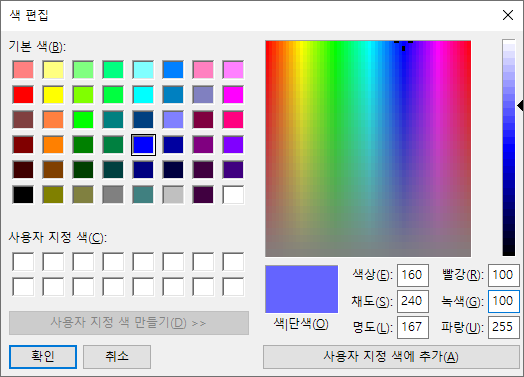This screenshot has height=377, width=524.
Task: Select the chartreuse swatch in second row
Action: point(83,95)
